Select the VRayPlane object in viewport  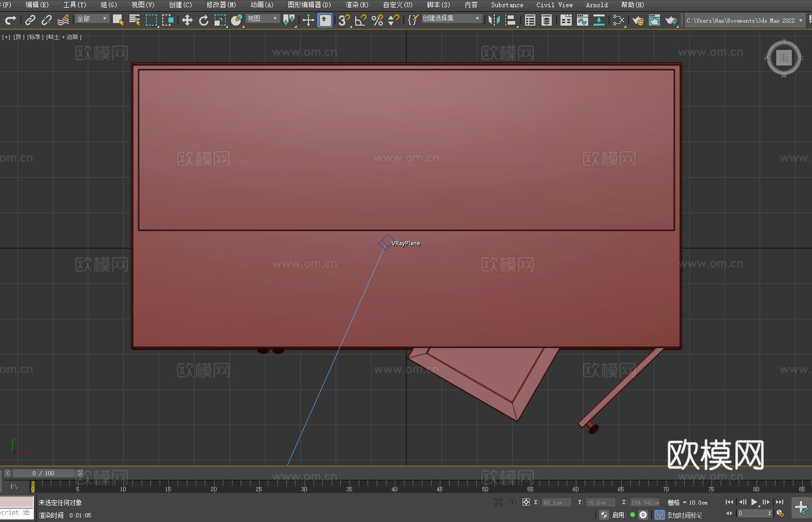click(x=386, y=243)
